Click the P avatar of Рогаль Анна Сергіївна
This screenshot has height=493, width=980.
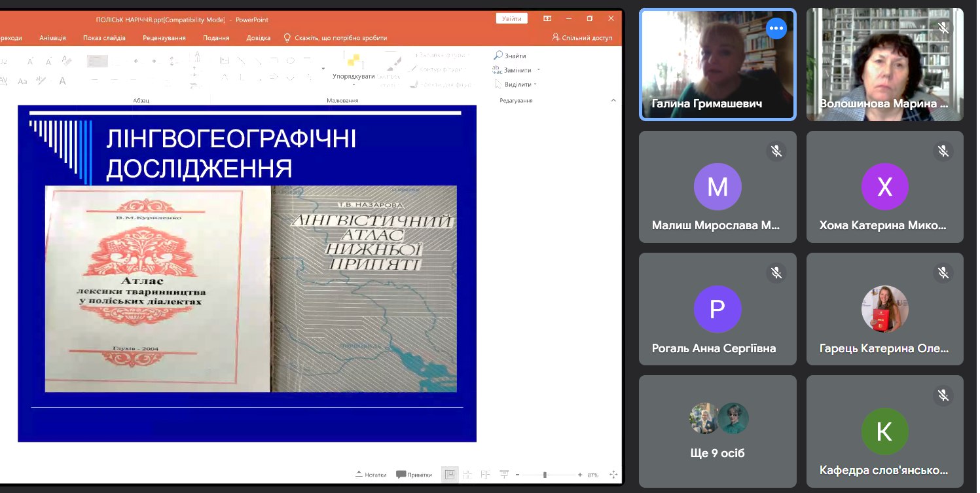717,309
